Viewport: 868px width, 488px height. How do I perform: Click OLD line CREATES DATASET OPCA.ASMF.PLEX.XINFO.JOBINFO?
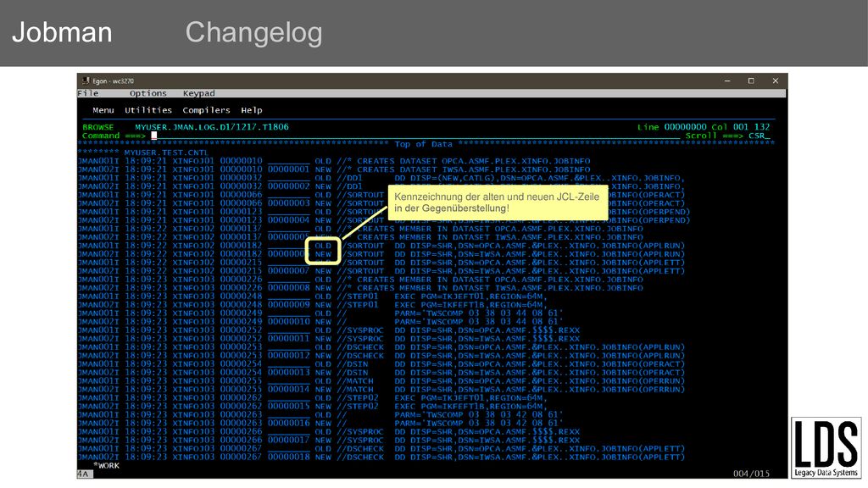tap(334, 161)
